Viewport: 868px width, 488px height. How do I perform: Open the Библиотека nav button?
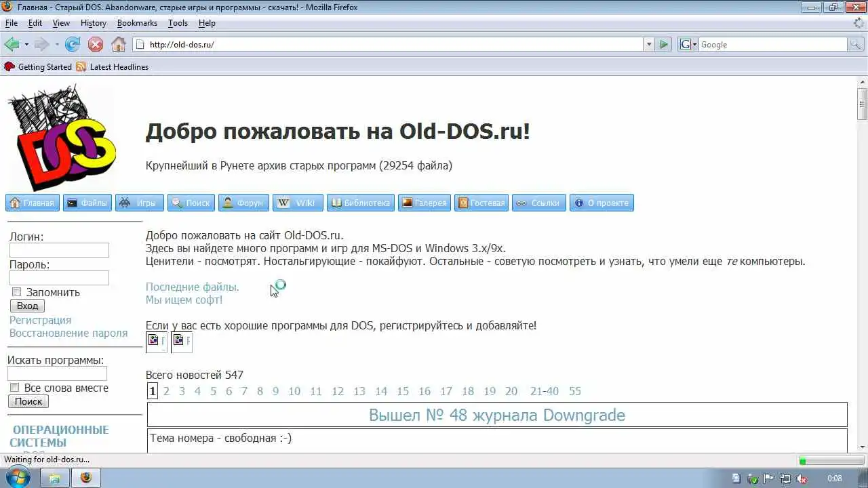(361, 203)
